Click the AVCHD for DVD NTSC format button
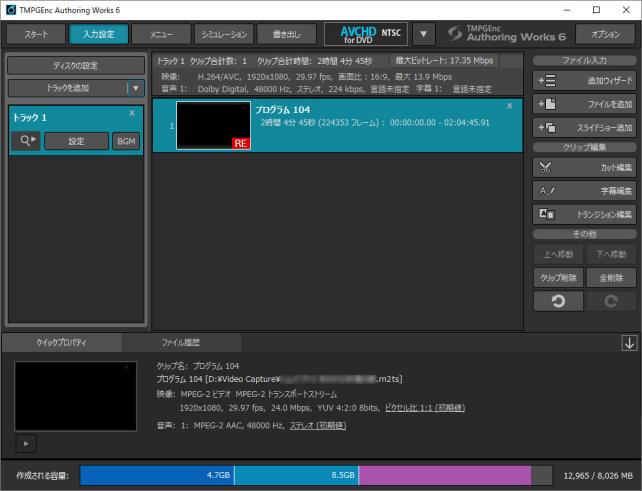Image resolution: width=642 pixels, height=491 pixels. click(366, 34)
